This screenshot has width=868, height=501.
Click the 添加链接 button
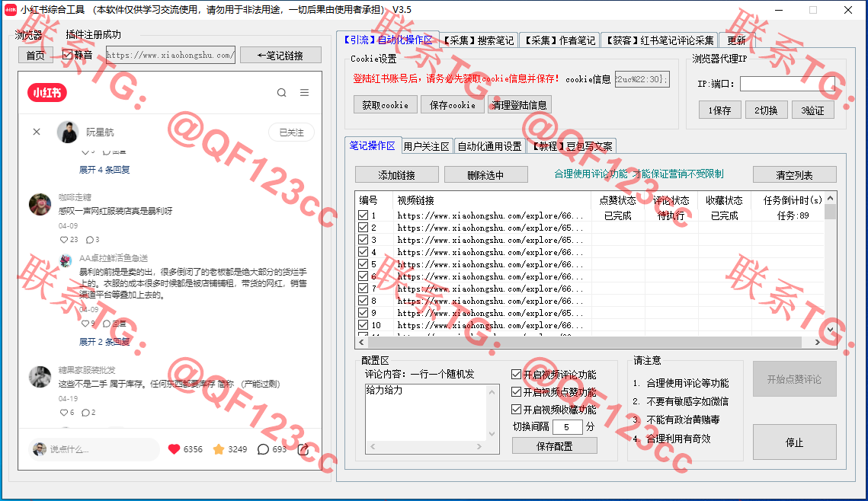coord(397,175)
